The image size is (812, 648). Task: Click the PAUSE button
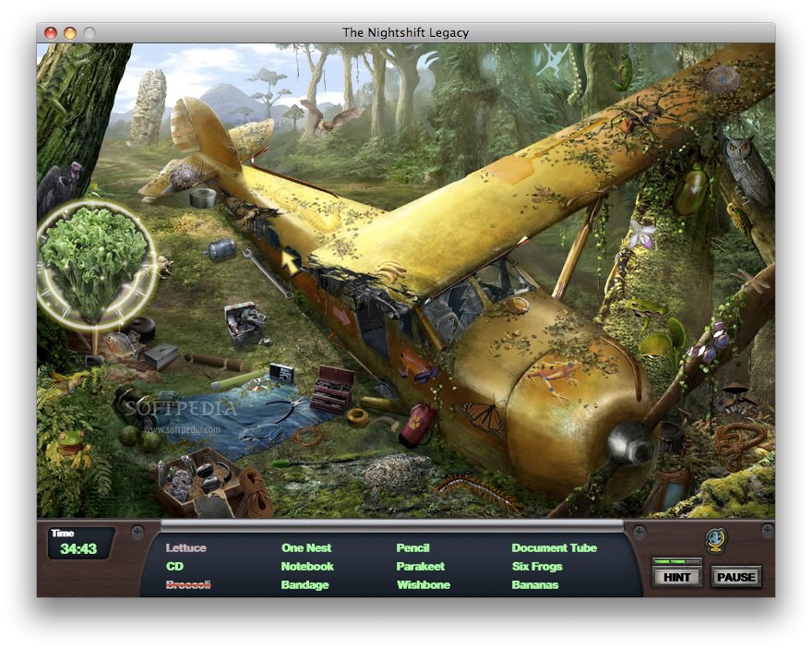(x=736, y=577)
